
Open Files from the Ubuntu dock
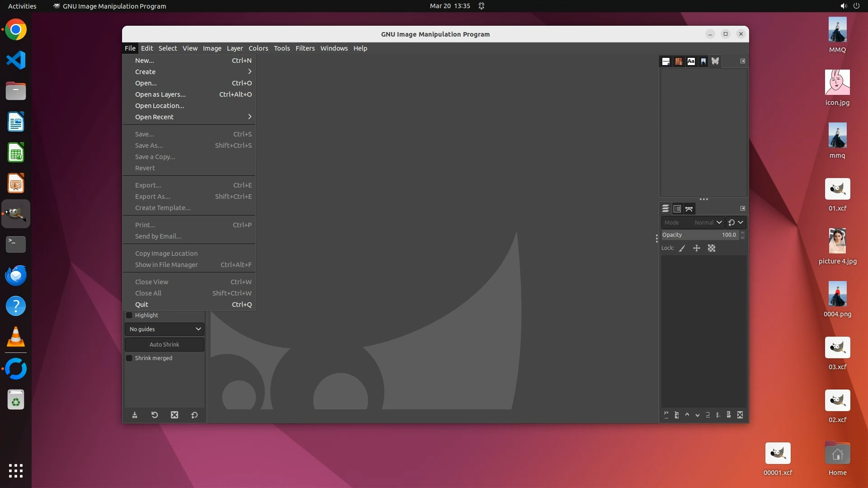pos(16,91)
